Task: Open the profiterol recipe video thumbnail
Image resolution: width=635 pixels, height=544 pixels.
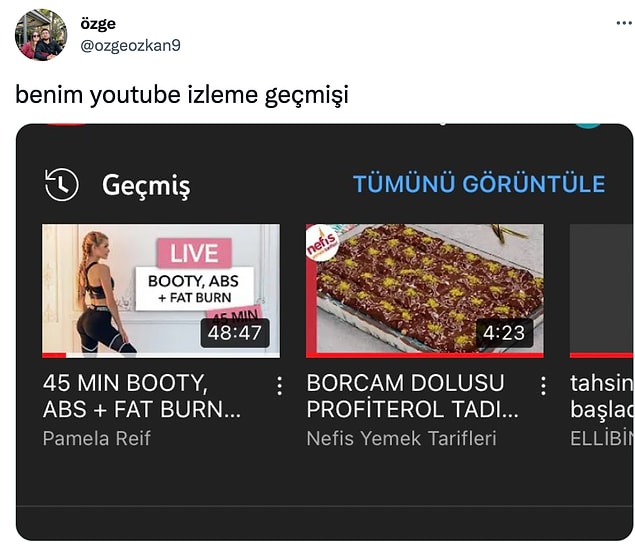Action: click(x=425, y=291)
